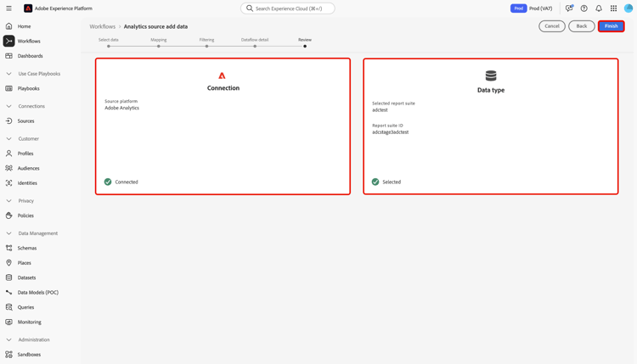Image resolution: width=637 pixels, height=364 pixels.
Task: Collapse the Use Case Playbooks section
Action: [9, 74]
